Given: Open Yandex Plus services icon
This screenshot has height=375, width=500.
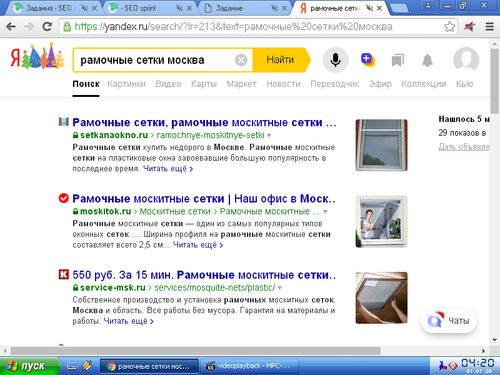Looking at the screenshot, I should click(x=368, y=60).
